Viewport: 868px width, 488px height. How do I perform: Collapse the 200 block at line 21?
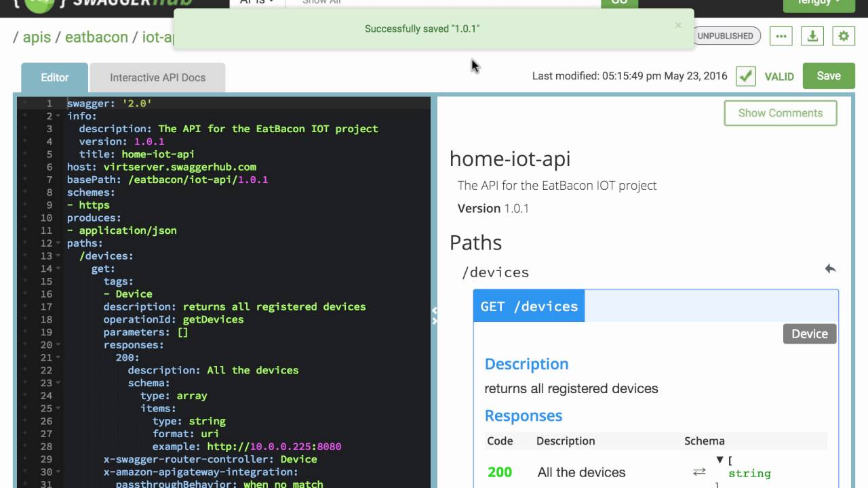point(59,358)
